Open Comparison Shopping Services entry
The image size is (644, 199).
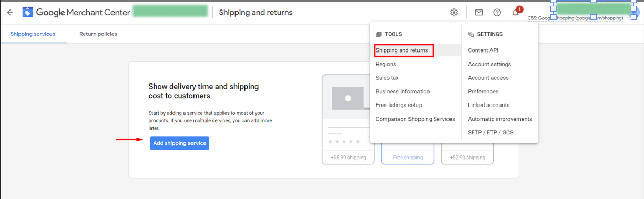click(x=415, y=119)
